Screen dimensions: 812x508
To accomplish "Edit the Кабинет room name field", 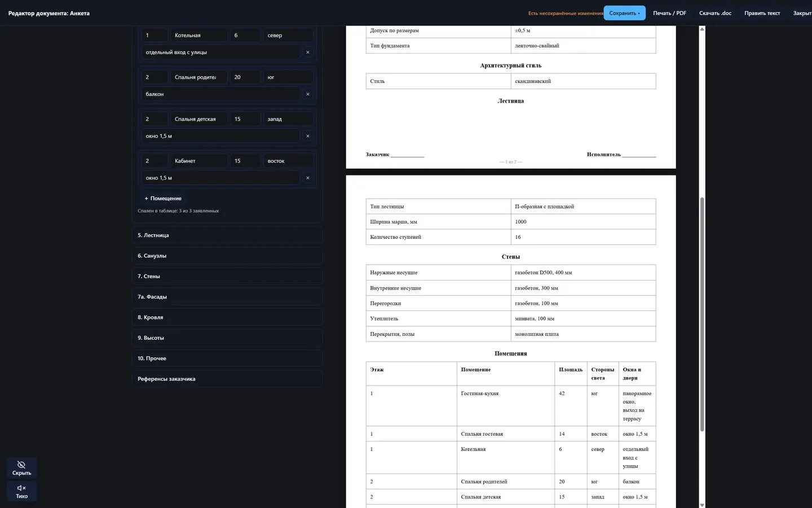I will pos(199,161).
